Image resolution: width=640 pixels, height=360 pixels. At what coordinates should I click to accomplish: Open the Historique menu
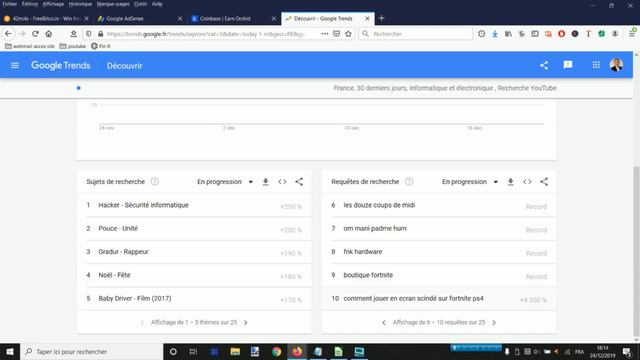[80, 4]
